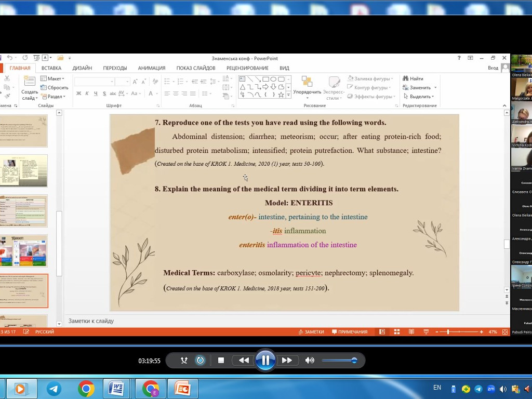Toggle text shadow S formatting

pos(104,94)
